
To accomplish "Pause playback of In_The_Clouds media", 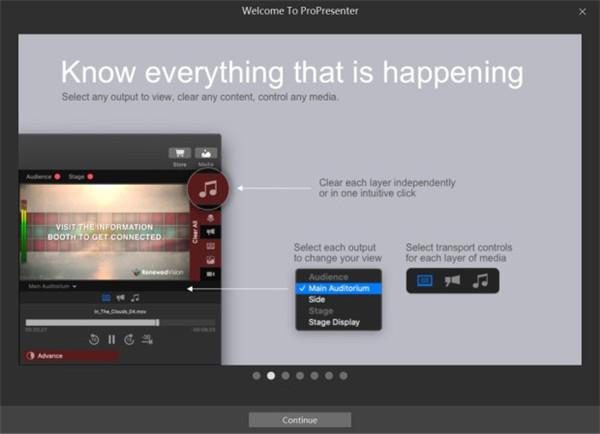I will tap(111, 339).
